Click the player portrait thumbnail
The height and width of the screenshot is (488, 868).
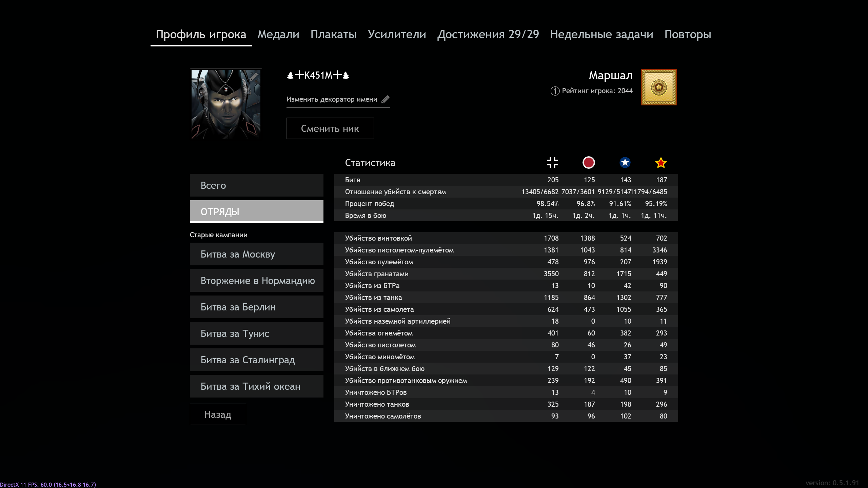(226, 104)
